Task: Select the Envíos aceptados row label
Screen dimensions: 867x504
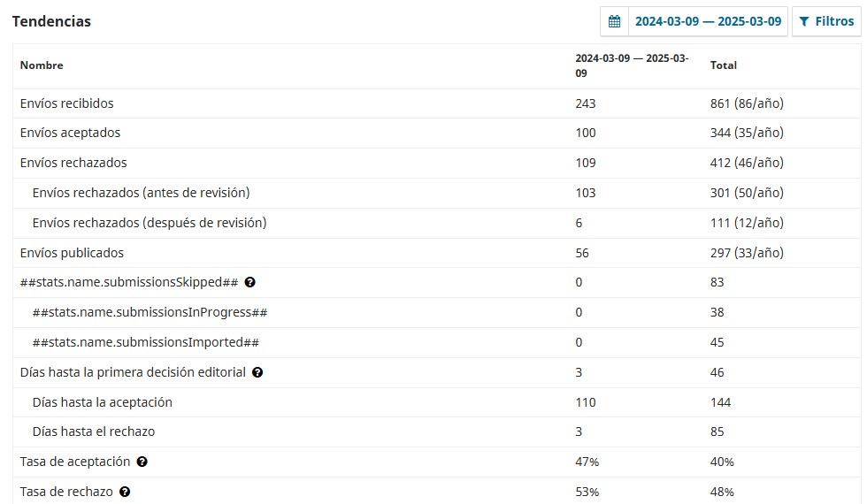Action: point(70,133)
